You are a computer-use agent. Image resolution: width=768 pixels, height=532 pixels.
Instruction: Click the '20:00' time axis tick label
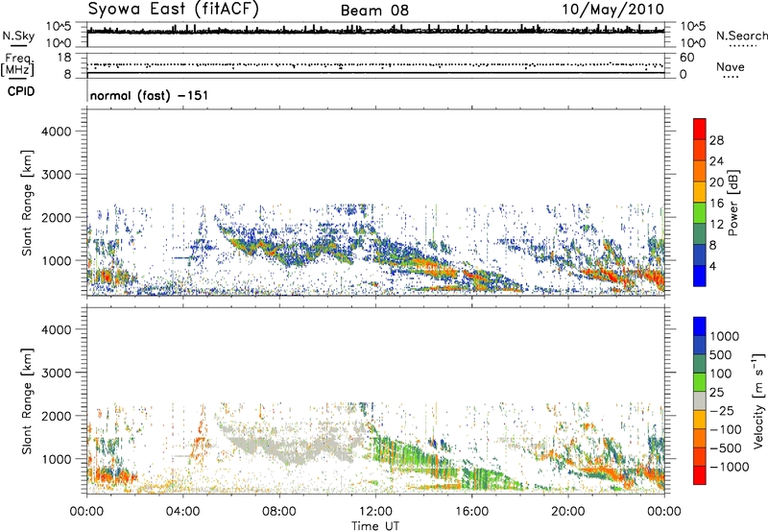click(x=567, y=512)
